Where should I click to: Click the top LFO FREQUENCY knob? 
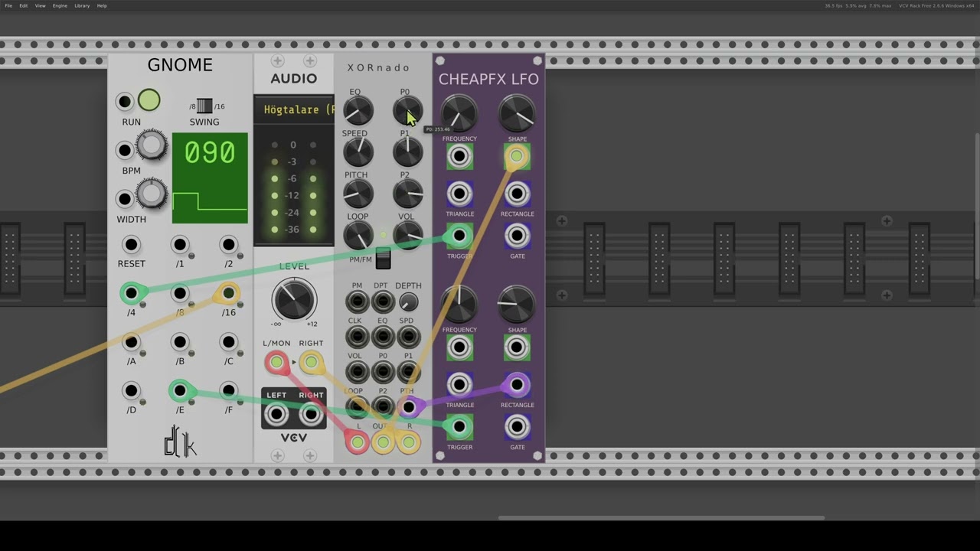[459, 114]
